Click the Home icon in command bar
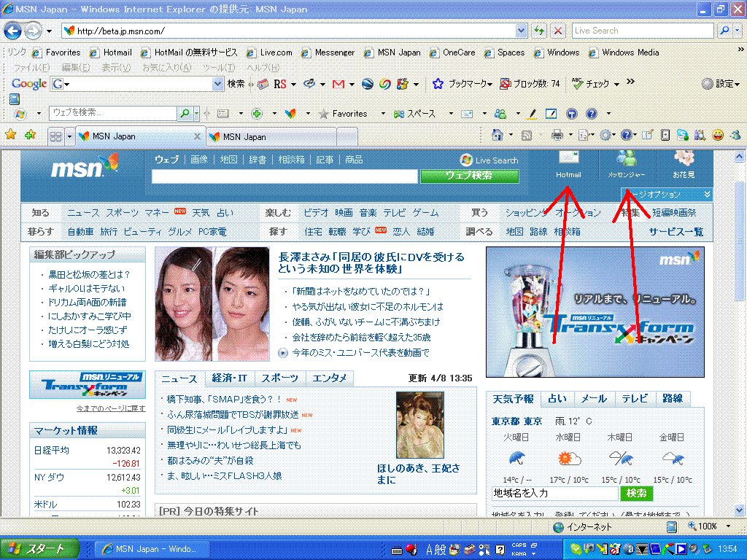This screenshot has width=747, height=560. point(498,135)
